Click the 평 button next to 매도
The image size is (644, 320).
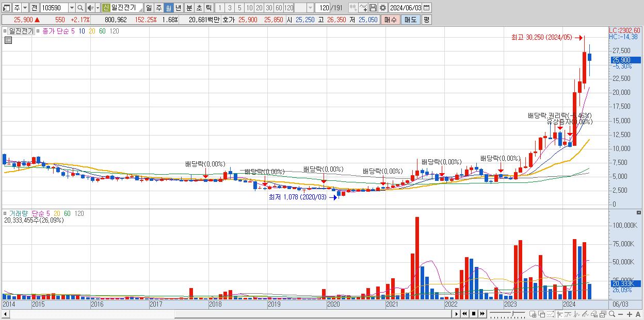pyautogui.click(x=426, y=20)
